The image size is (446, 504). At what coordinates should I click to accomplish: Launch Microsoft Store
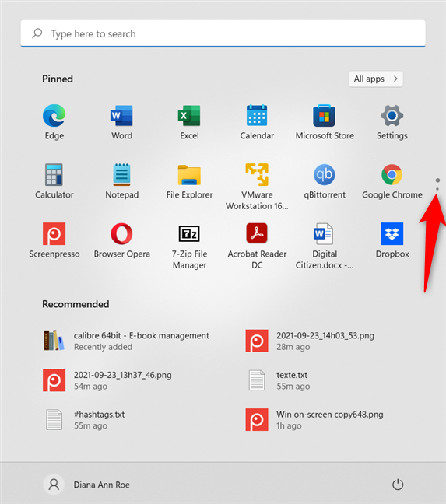[325, 122]
